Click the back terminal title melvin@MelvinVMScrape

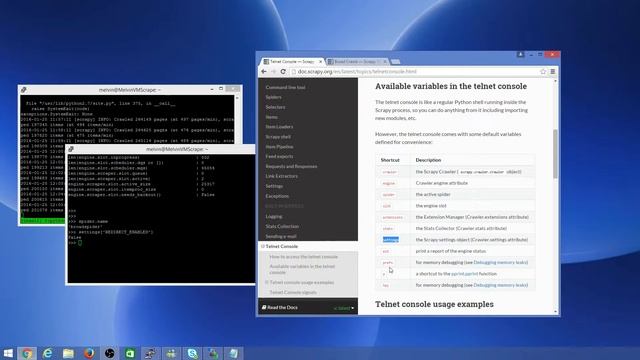point(130,90)
